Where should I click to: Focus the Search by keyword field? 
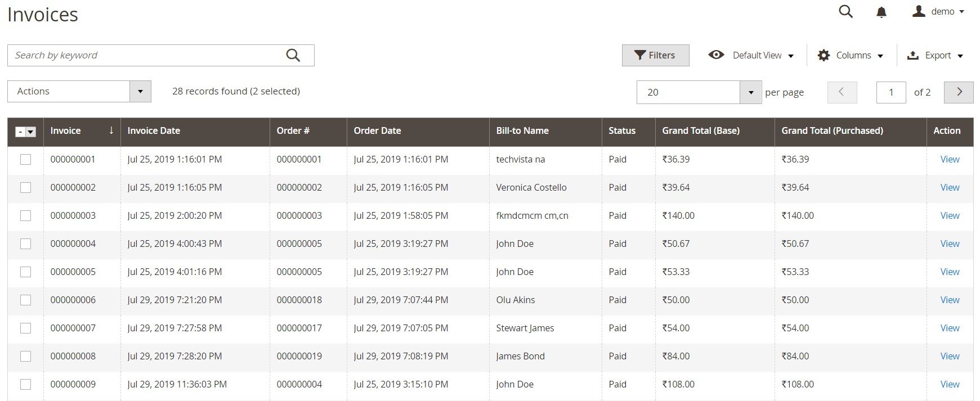pyautogui.click(x=160, y=55)
